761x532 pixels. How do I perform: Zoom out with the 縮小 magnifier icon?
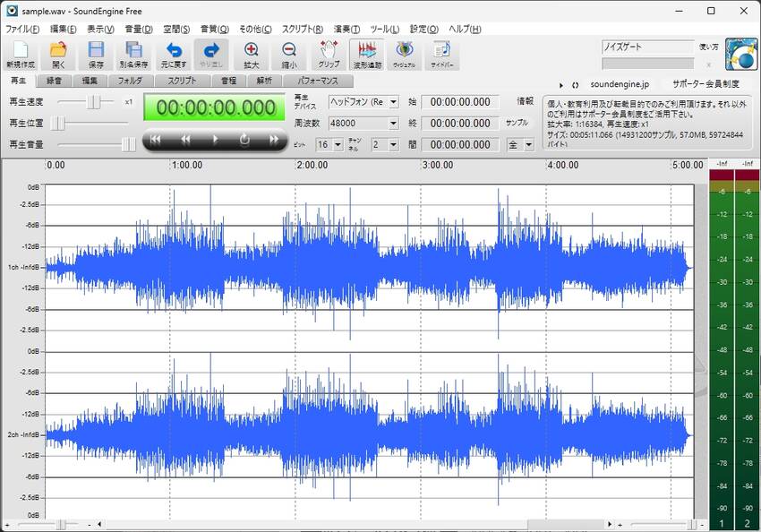click(289, 55)
